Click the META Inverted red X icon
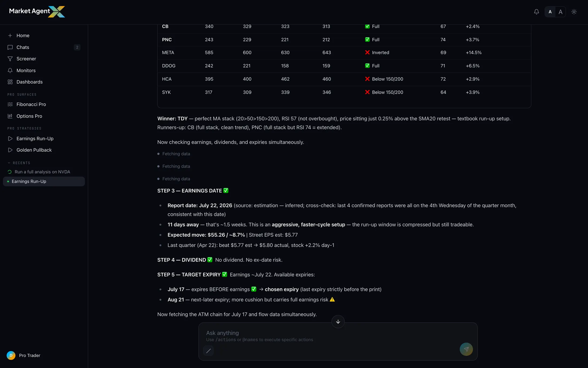Screen dimensions: 588x368 click(x=367, y=52)
